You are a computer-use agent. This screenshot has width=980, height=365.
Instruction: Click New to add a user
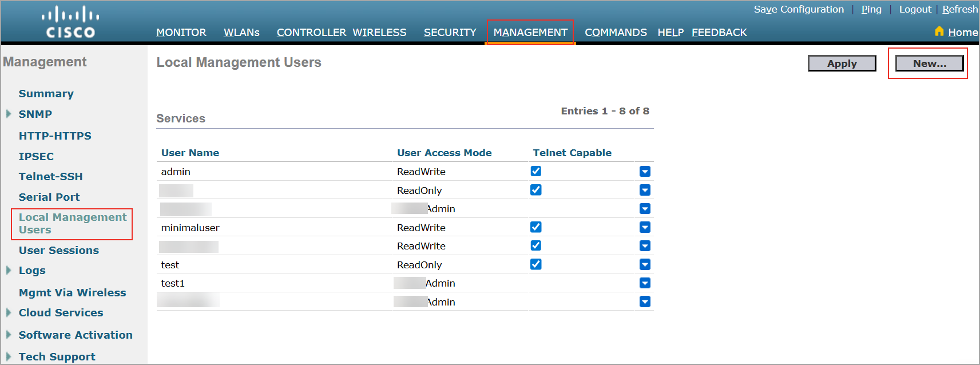[929, 64]
